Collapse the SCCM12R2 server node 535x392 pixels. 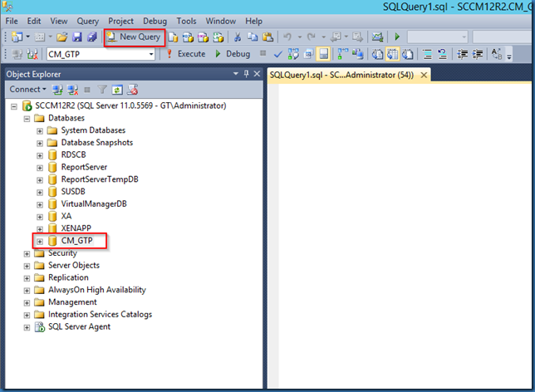pyautogui.click(x=14, y=106)
